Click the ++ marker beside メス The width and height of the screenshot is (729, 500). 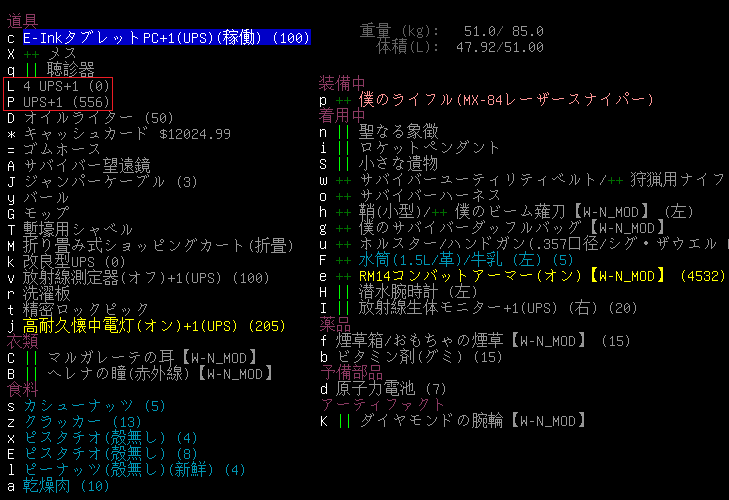click(31, 53)
